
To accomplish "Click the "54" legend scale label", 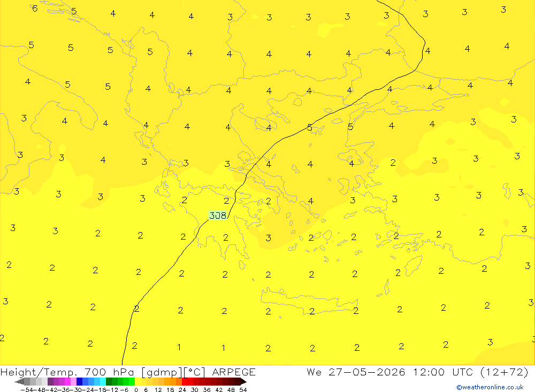I will click(243, 390).
